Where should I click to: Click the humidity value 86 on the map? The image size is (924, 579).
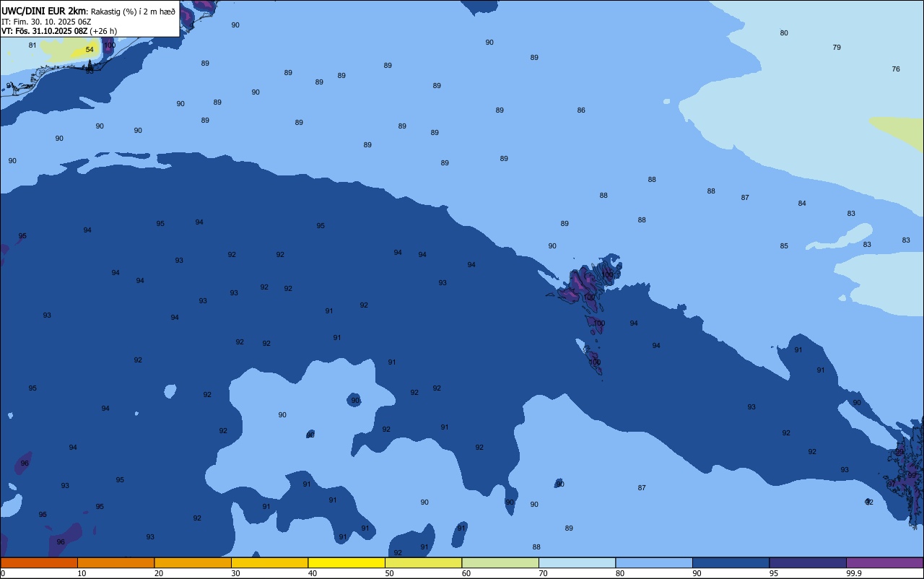581,110
